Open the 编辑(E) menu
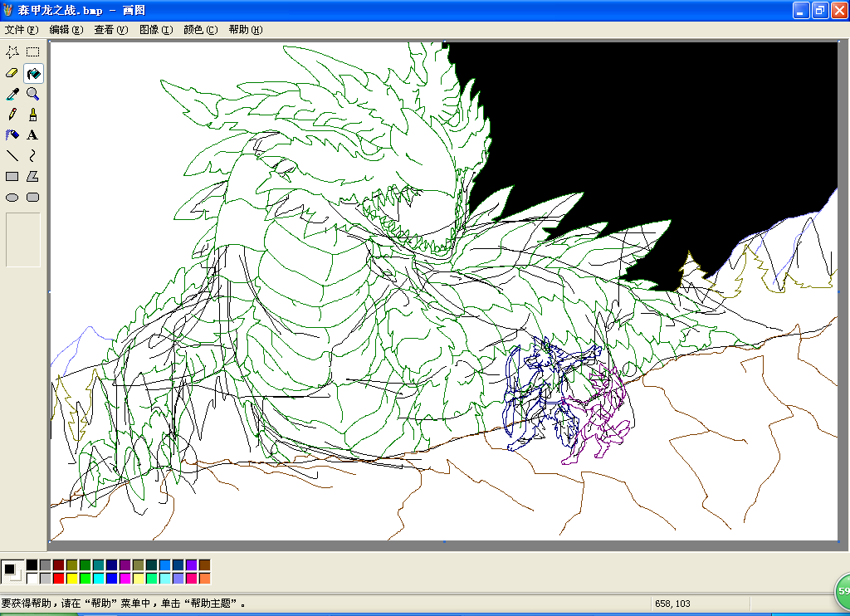This screenshot has width=850, height=616. pos(66,30)
